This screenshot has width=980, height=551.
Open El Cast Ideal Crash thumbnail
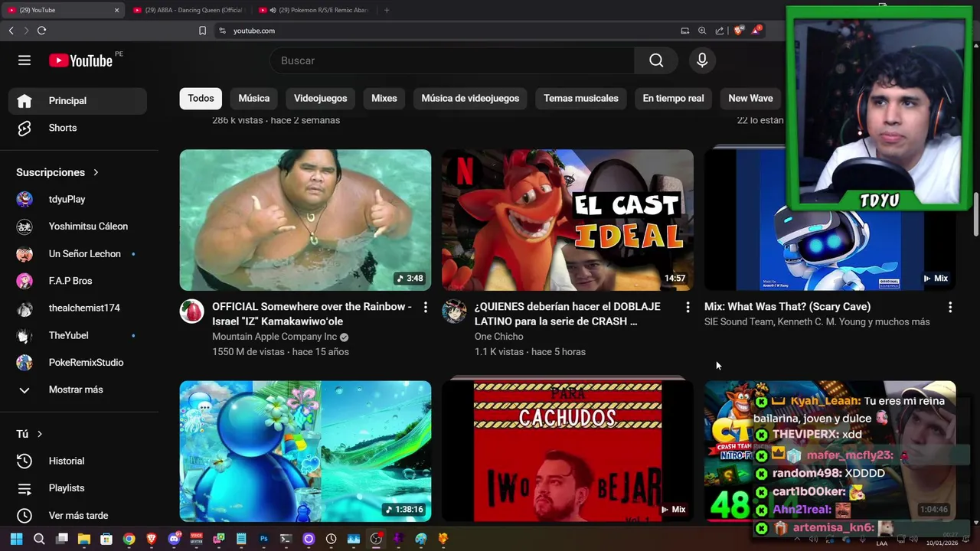click(x=567, y=220)
